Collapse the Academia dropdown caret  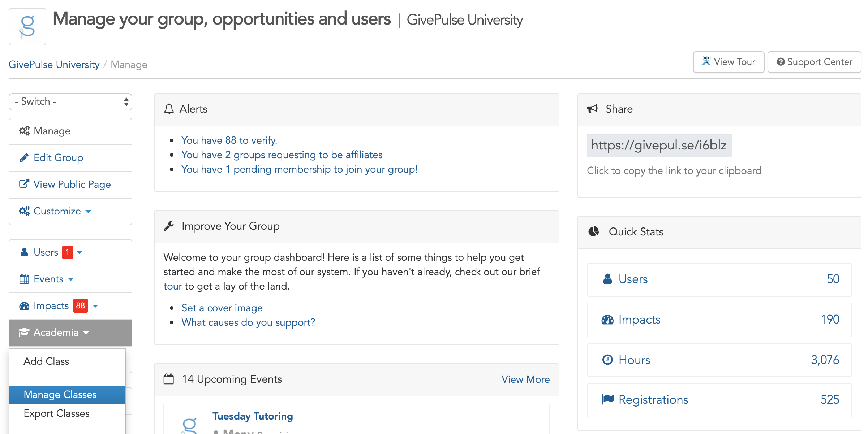[x=86, y=333]
